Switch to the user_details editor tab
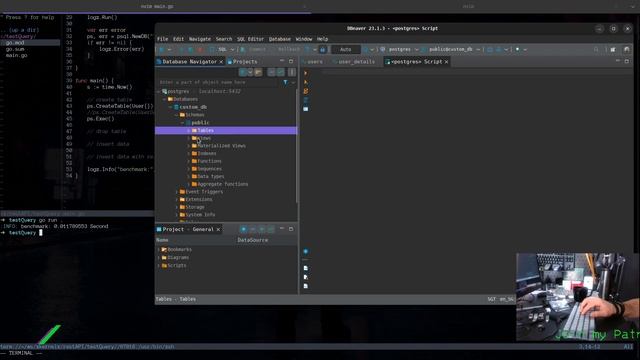The width and height of the screenshot is (640, 360). tap(353, 62)
